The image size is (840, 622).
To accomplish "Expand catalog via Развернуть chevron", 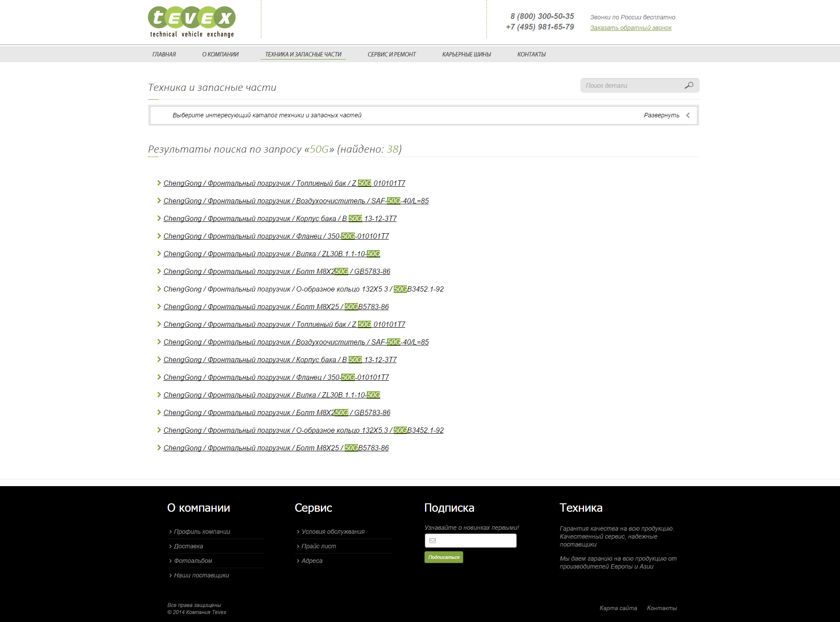I will click(x=688, y=115).
